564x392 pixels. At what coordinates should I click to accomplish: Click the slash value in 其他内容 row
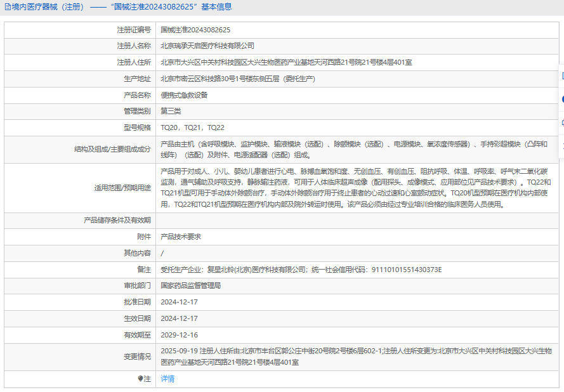[x=162, y=253]
